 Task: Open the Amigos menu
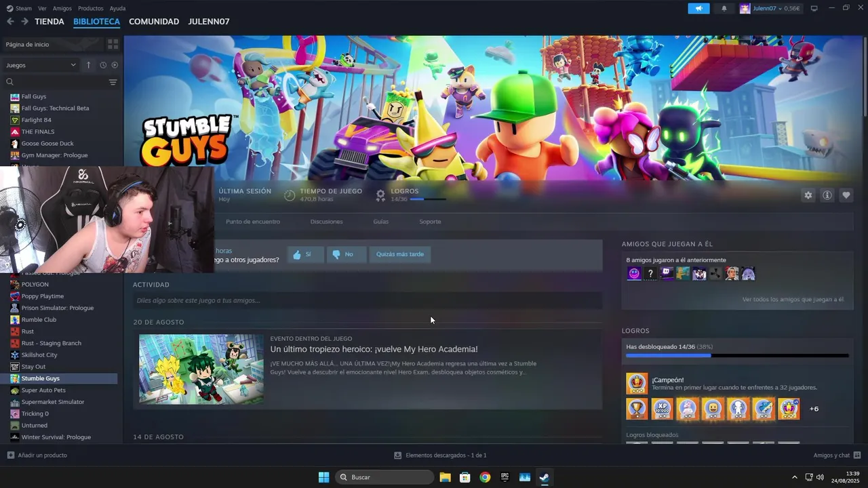coord(62,8)
